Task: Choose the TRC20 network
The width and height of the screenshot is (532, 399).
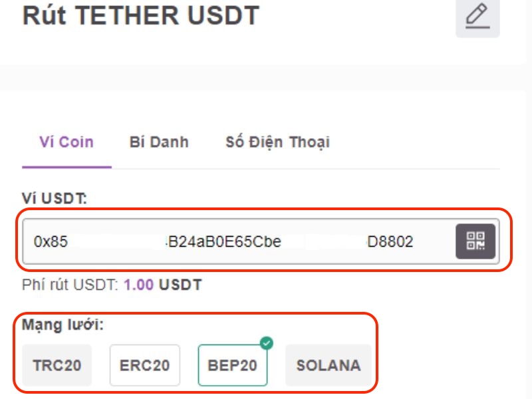Action: click(57, 365)
